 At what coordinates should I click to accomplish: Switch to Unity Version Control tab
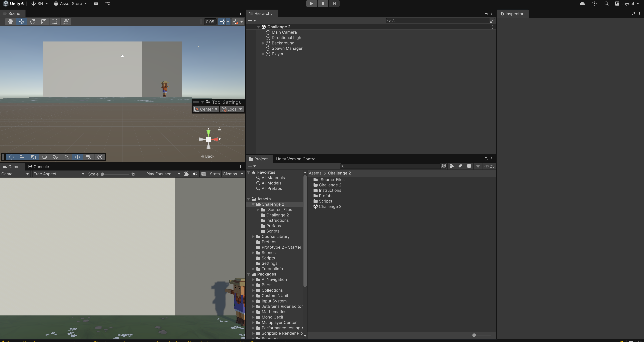point(296,159)
